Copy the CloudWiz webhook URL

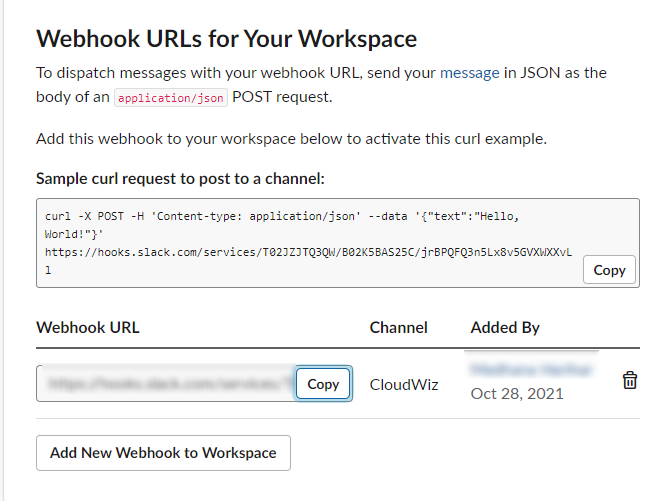point(323,384)
